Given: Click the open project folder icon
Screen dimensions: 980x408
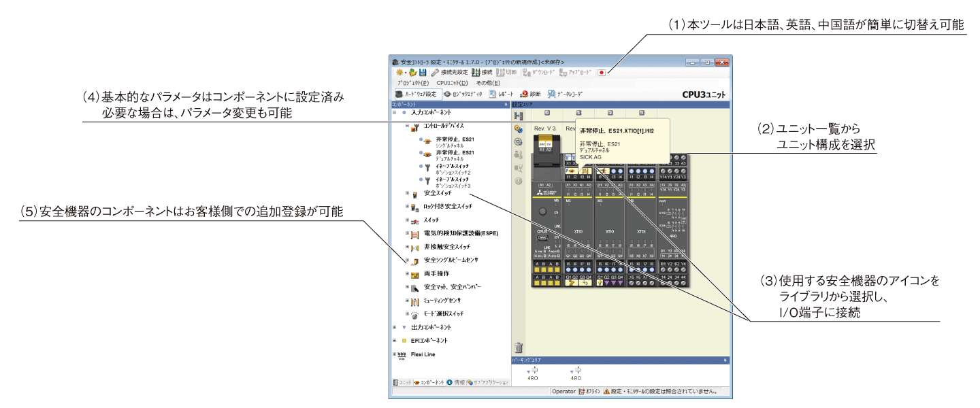Looking at the screenshot, I should 412,72.
